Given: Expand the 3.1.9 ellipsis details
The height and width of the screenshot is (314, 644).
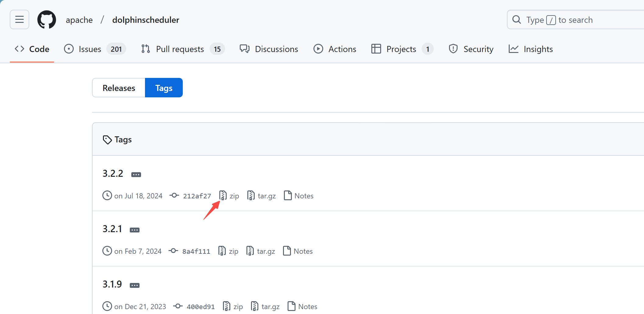Looking at the screenshot, I should tap(135, 285).
